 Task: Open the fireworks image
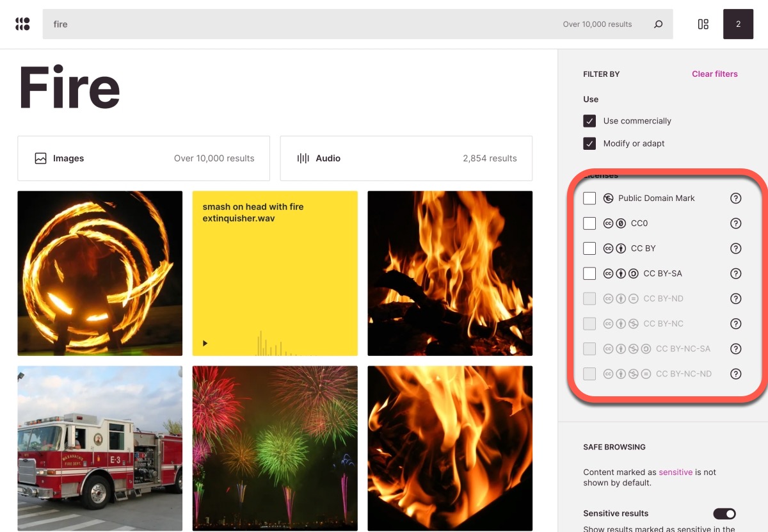tap(275, 449)
